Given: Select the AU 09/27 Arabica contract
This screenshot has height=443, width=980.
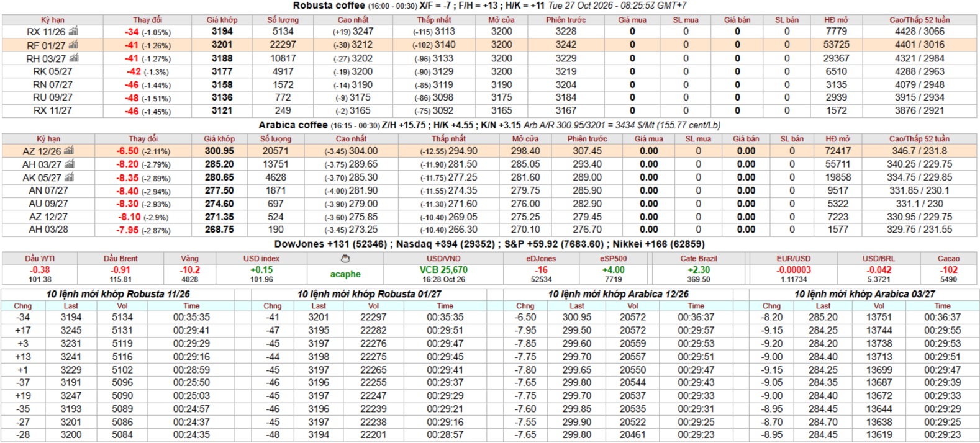Looking at the screenshot, I should [48, 204].
